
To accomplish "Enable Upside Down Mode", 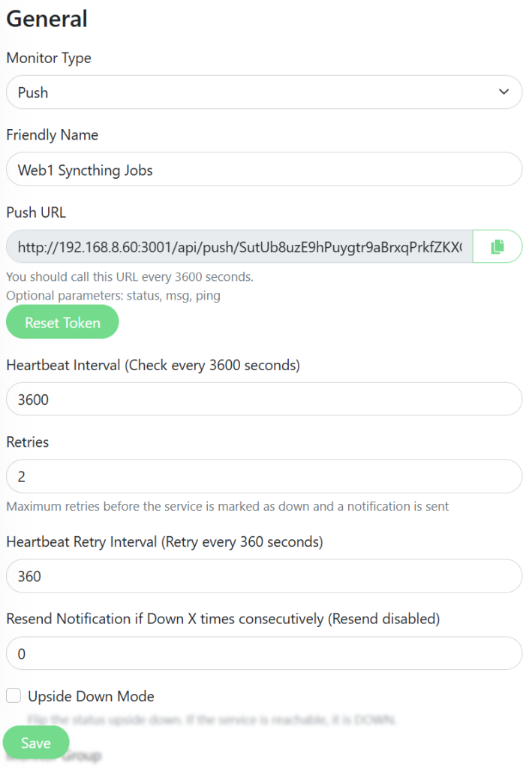I will pyautogui.click(x=12, y=695).
